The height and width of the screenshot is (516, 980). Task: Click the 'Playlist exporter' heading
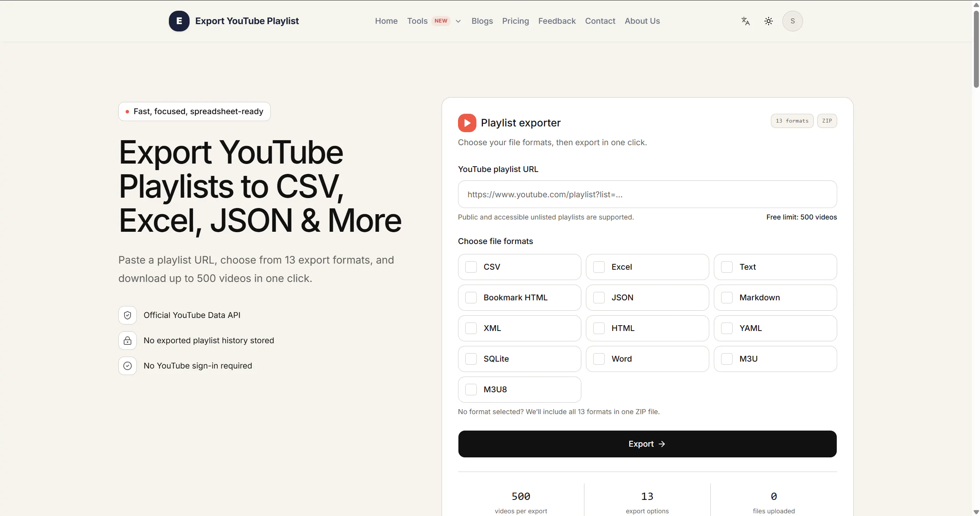(x=520, y=123)
